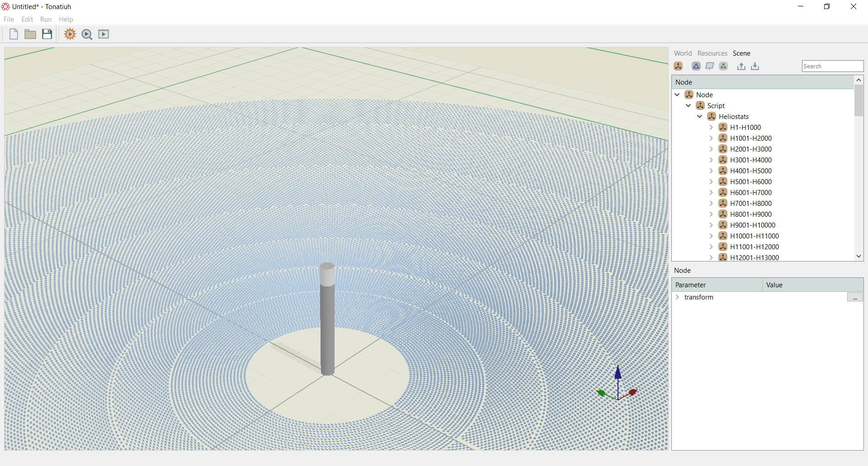The image size is (868, 466).
Task: Click the Parameter column header
Action: [717, 285]
